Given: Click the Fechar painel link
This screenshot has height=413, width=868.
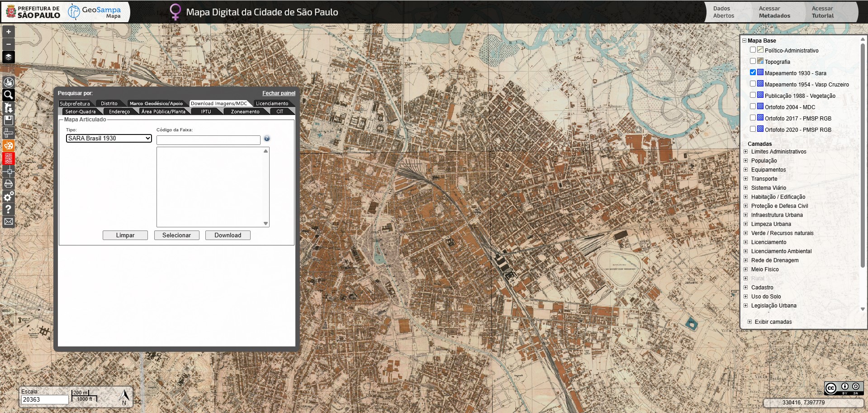Looking at the screenshot, I should pyautogui.click(x=279, y=93).
